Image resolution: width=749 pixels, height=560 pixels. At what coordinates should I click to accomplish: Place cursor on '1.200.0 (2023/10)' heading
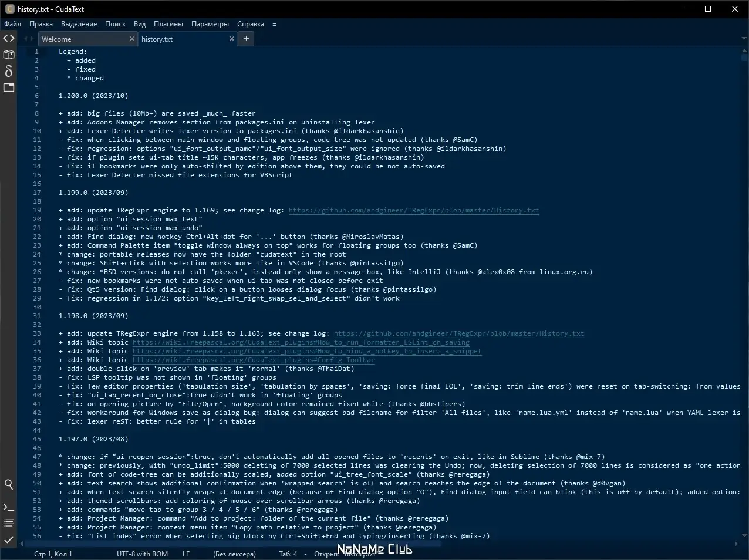(x=93, y=96)
